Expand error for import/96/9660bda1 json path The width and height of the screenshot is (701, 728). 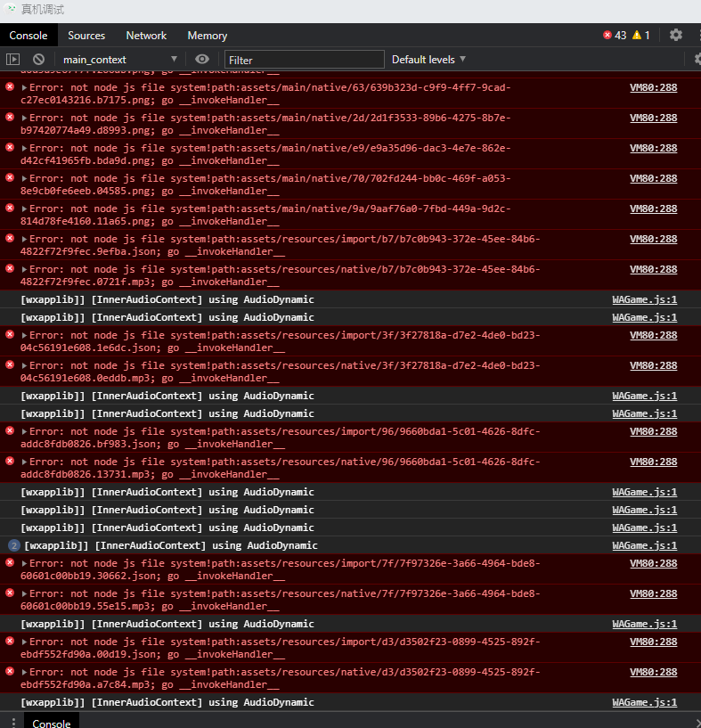[x=24, y=431]
